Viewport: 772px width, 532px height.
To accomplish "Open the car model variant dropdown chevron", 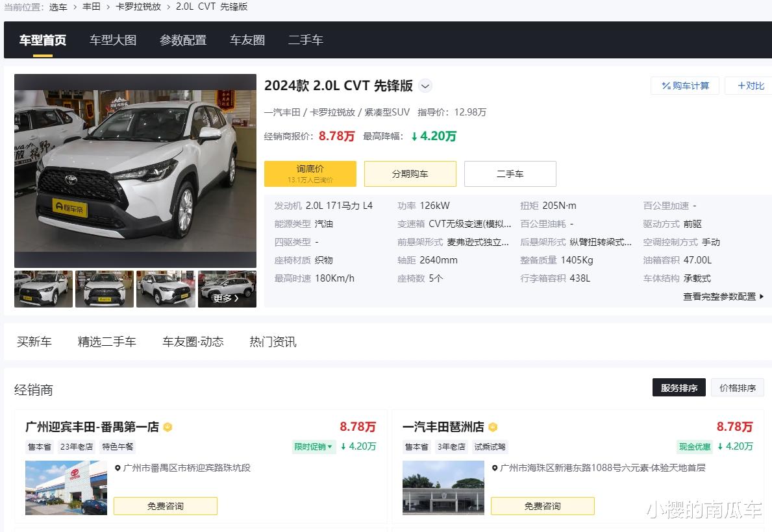I will (425, 86).
